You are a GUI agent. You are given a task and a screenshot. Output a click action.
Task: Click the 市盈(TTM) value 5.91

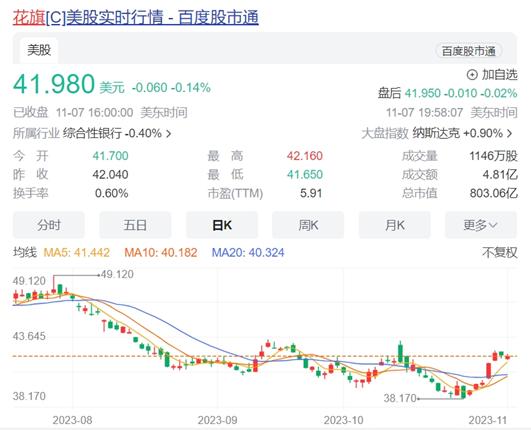[311, 193]
